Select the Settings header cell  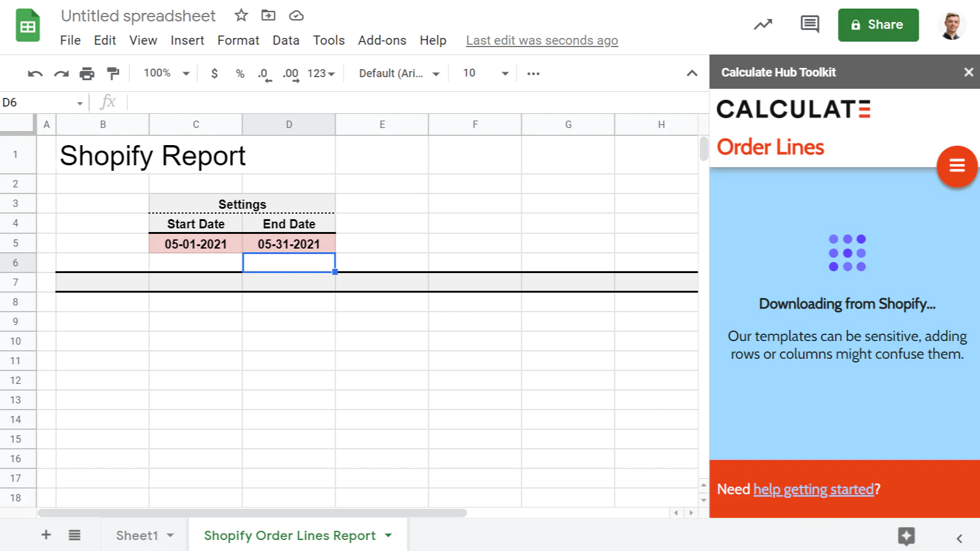click(243, 204)
